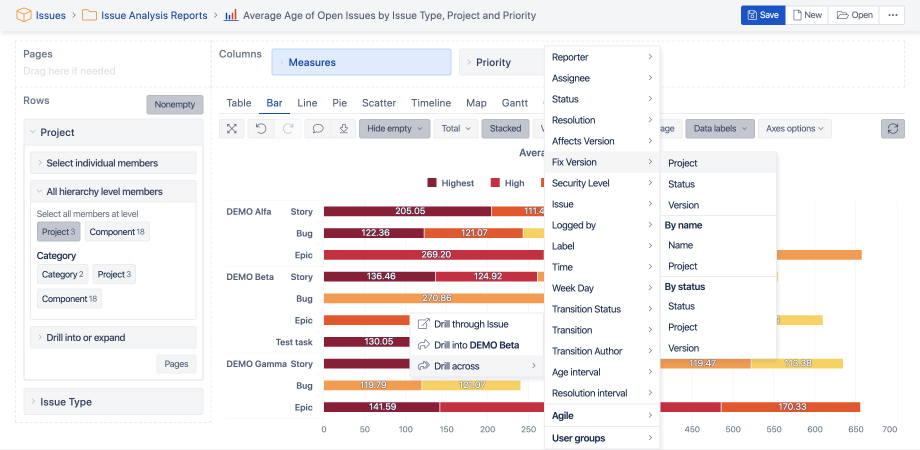The width and height of the screenshot is (920, 450).
Task: Open the Issue Analysis Reports folder link
Action: 154,15
